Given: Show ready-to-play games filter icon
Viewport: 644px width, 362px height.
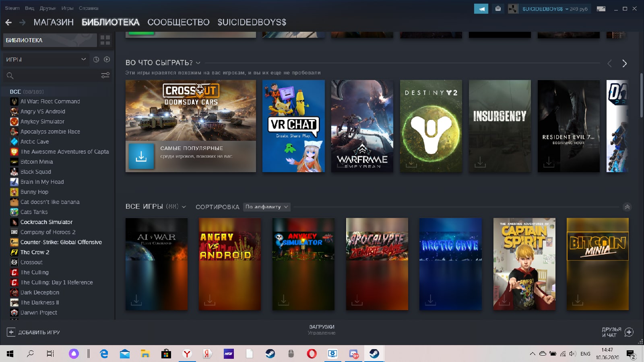Looking at the screenshot, I should [x=107, y=60].
